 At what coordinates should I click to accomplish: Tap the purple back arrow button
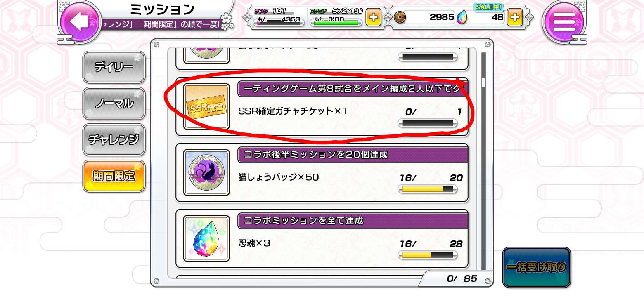click(80, 22)
